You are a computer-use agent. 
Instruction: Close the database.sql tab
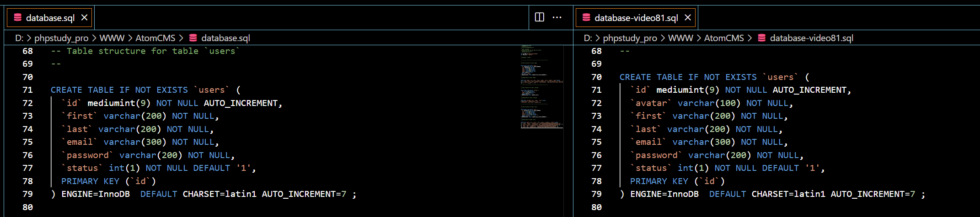pos(84,17)
